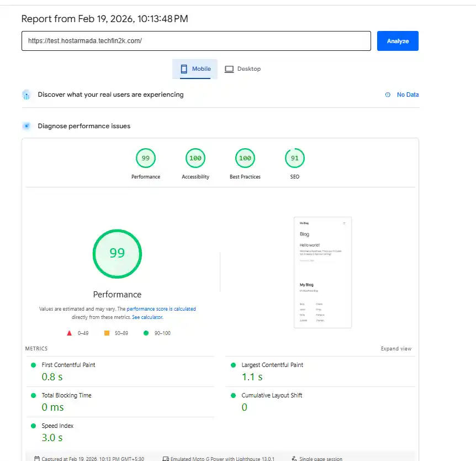476x461 pixels.
Task: Jump to Performance score gauge 99
Action: [x=146, y=158]
